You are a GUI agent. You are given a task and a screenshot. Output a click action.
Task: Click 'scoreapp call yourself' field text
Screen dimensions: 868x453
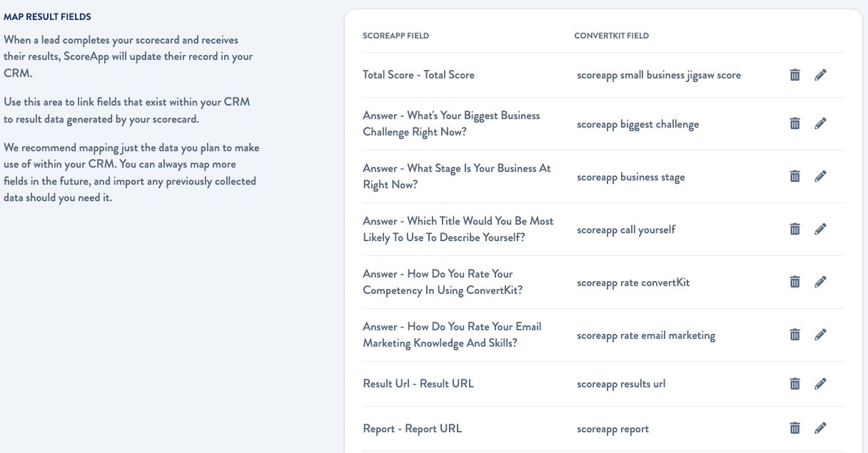(x=626, y=230)
